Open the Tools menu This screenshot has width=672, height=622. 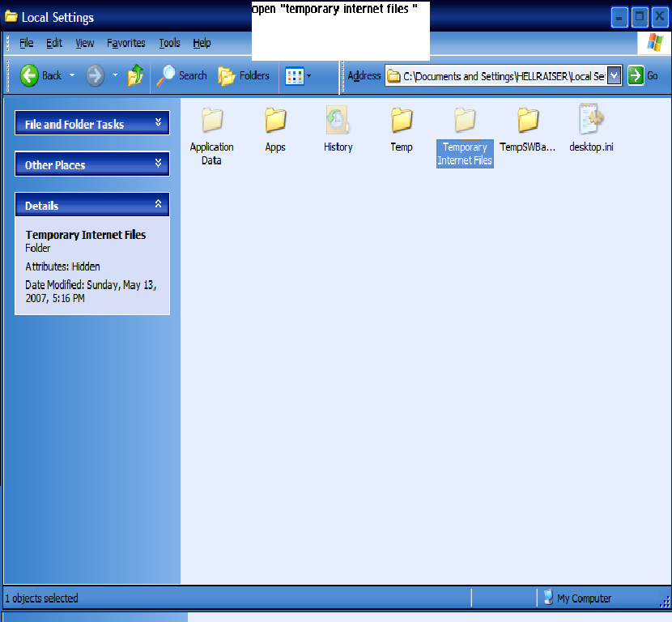pos(169,43)
